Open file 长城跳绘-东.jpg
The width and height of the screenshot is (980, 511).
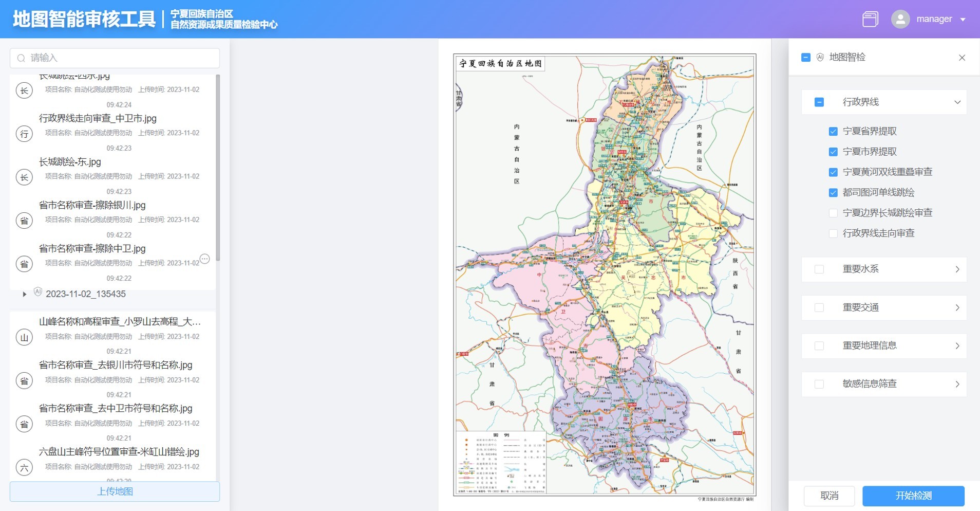[x=70, y=162]
